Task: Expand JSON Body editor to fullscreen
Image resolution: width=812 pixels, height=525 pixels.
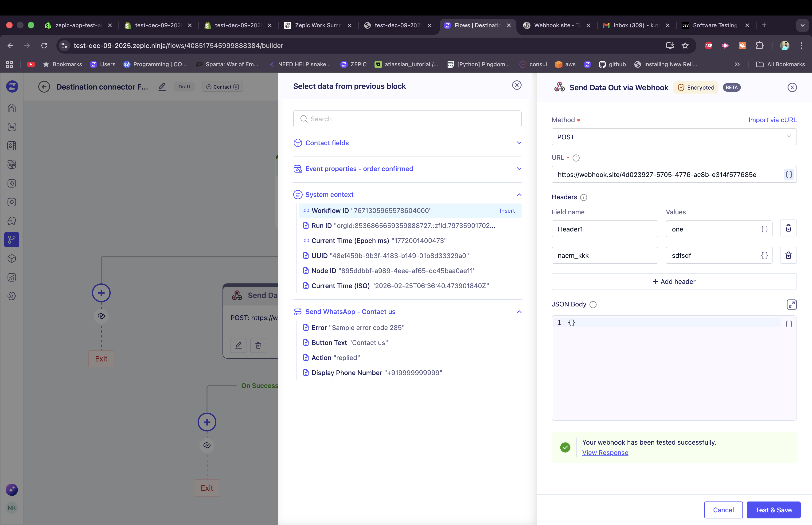Action: click(x=791, y=304)
